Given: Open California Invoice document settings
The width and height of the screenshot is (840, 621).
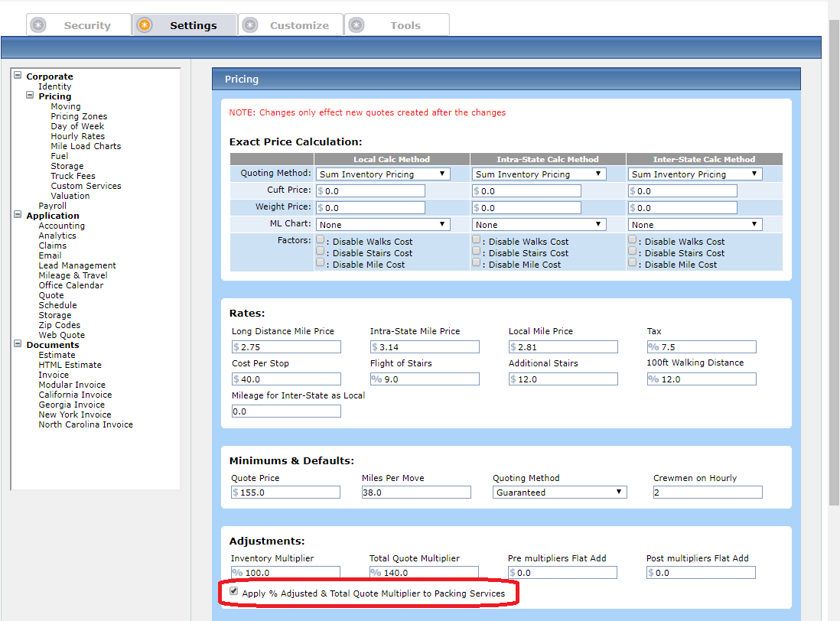Looking at the screenshot, I should (x=75, y=395).
